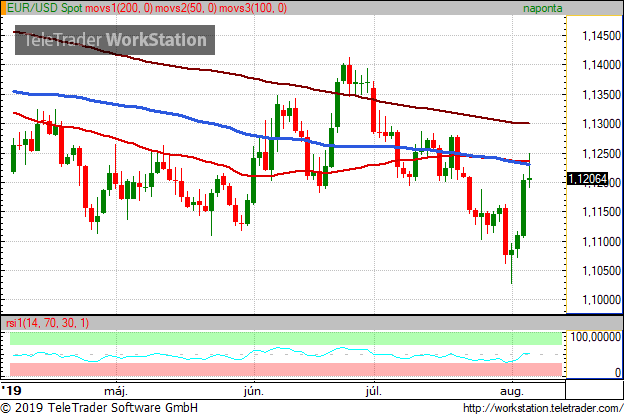This screenshot has height=417, width=624.
Task: Click the 1,14500 price axis label
Action: tap(601, 36)
